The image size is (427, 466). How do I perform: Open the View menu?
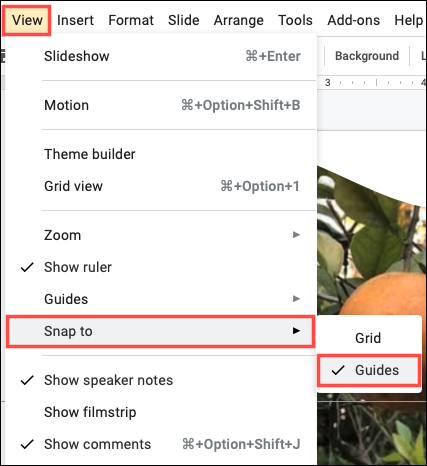pos(27,20)
